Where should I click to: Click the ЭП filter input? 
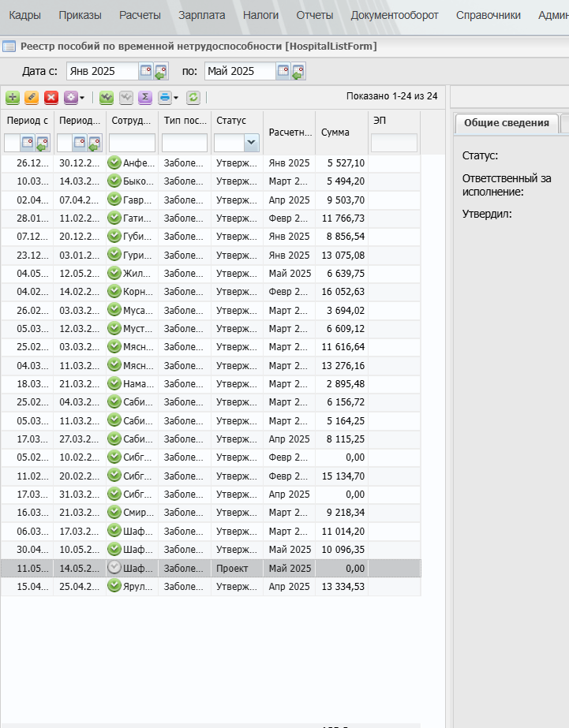(394, 143)
